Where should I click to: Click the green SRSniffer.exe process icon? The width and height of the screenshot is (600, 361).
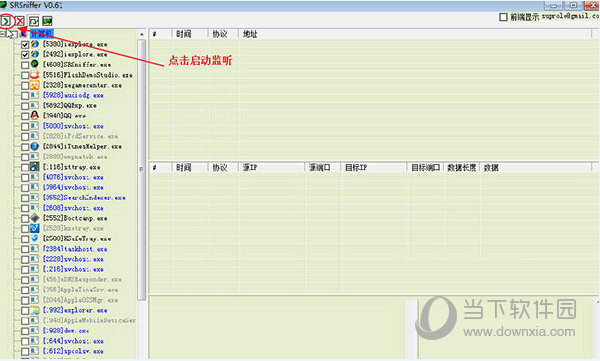point(35,64)
